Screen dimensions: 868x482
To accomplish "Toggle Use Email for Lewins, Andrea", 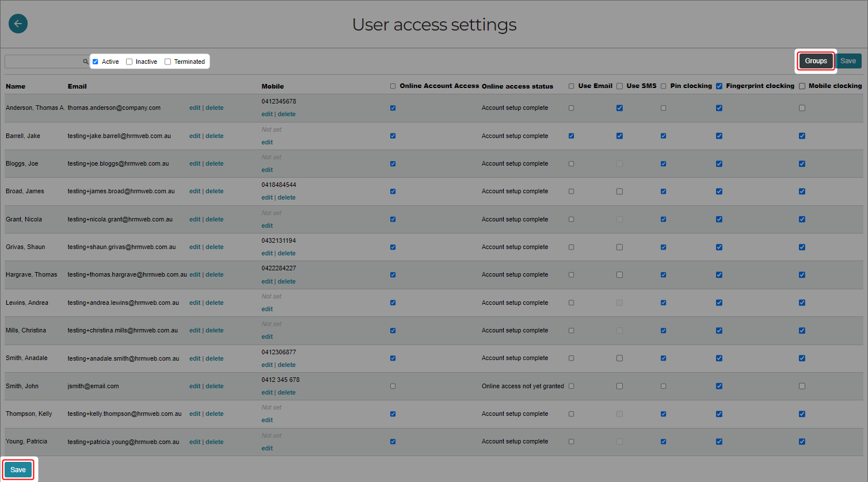I will pos(571,303).
